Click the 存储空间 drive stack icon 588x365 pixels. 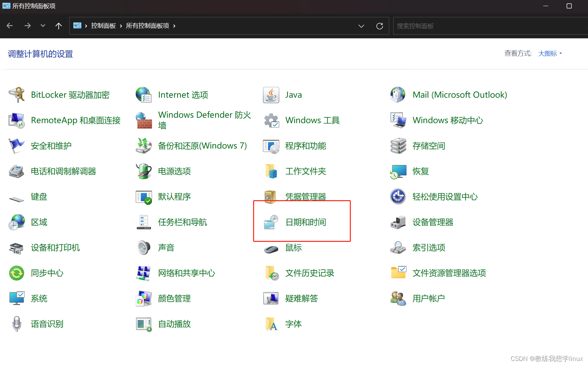coord(398,146)
